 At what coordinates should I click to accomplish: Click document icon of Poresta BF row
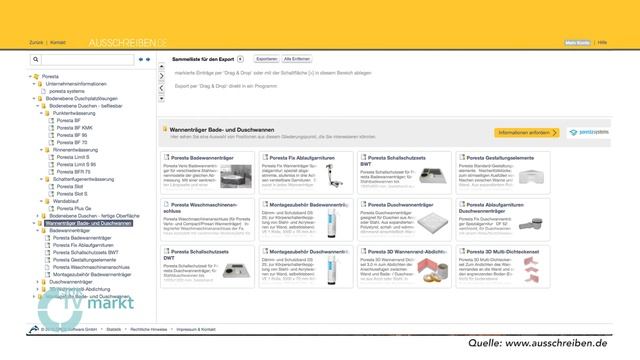click(51, 120)
